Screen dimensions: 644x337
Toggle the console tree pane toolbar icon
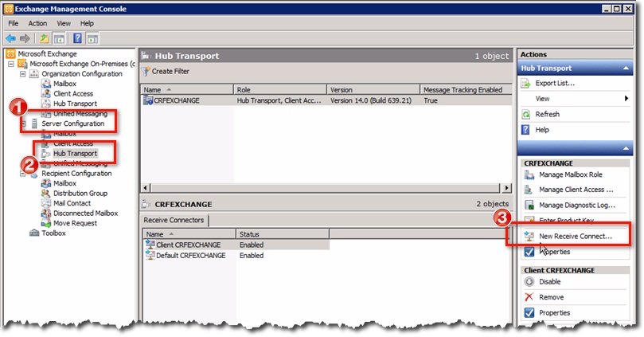point(59,38)
